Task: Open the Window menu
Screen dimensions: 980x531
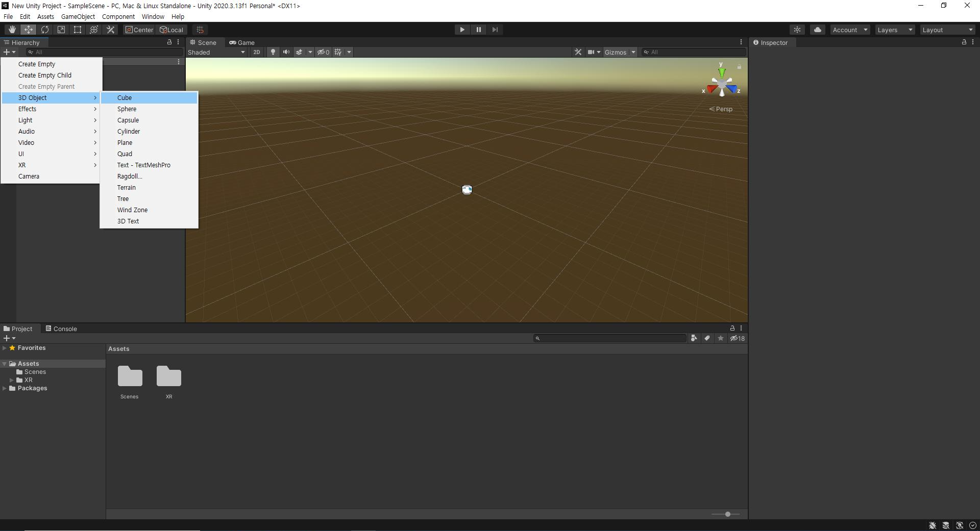Action: [x=153, y=16]
